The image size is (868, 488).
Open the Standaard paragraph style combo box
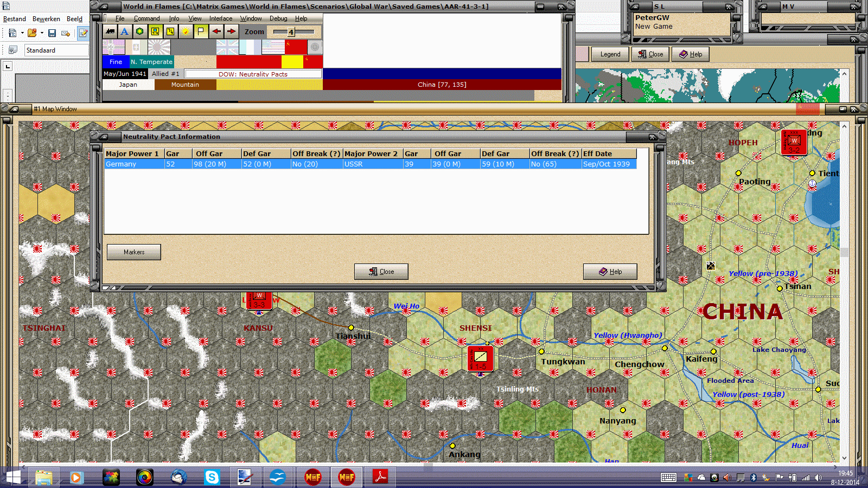tap(56, 50)
